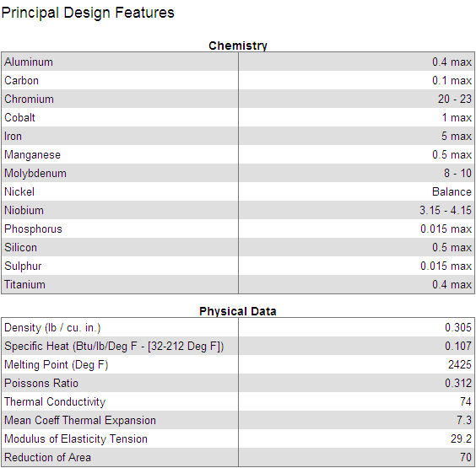Select the Thermal Conductivity value 74
This screenshot has width=476, height=468.
click(x=465, y=401)
